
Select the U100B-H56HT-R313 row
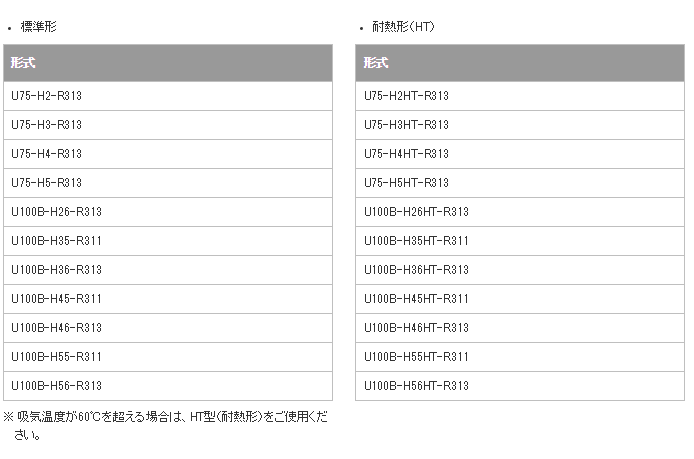416,386
